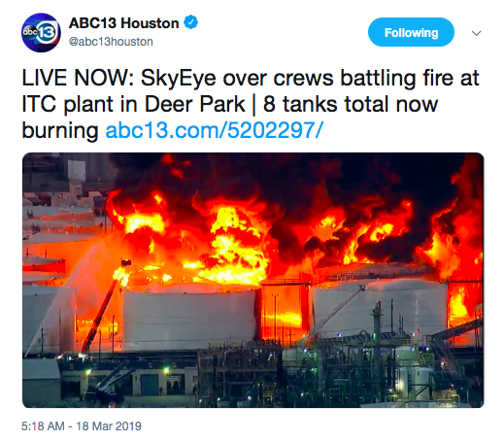Screen dimensions: 504x441
Task: Open the ABC13 Houston profile avatar
Action: [41, 32]
